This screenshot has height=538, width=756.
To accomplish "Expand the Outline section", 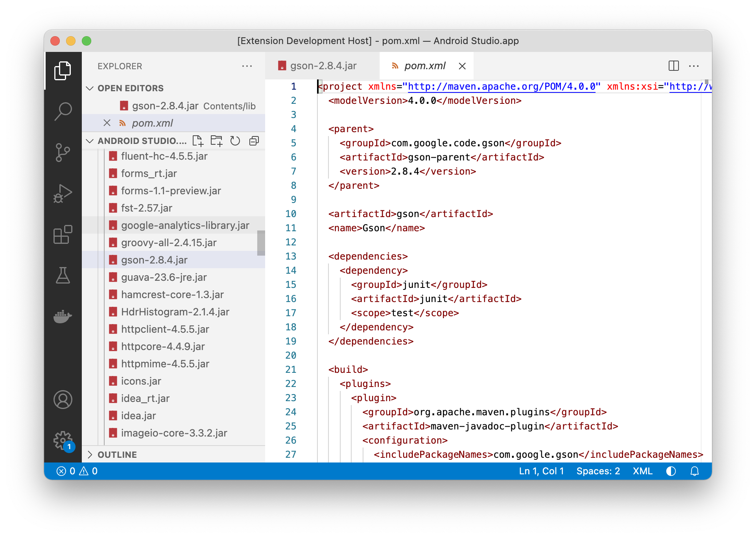I will 90,455.
